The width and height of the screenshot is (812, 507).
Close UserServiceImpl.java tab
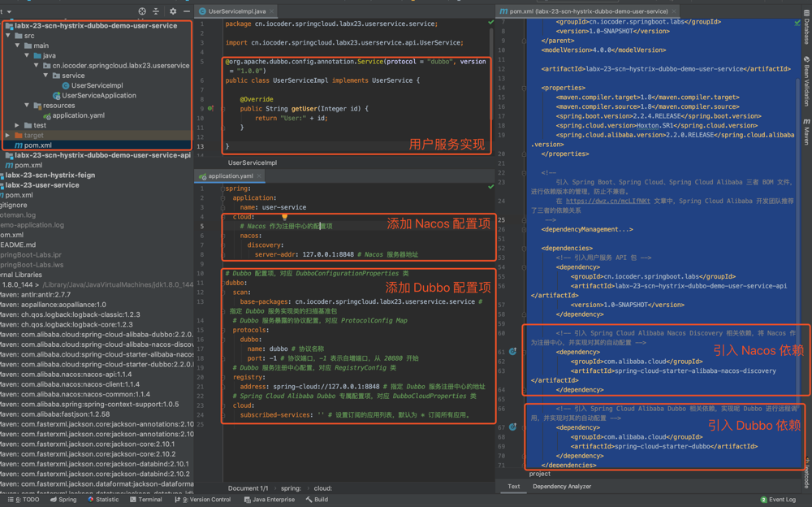tap(271, 11)
